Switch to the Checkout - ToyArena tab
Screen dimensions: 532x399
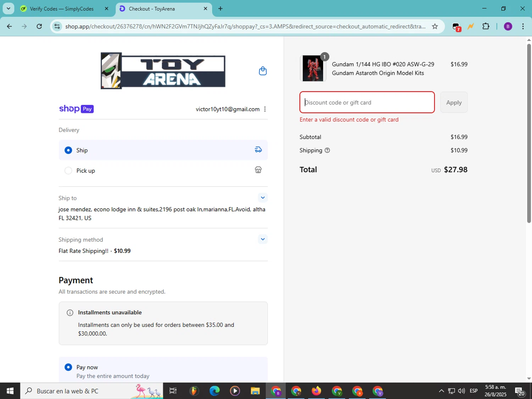click(x=164, y=9)
